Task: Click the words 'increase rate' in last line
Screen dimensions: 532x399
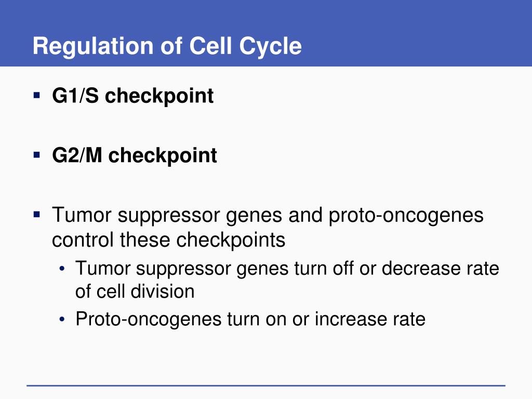Action: click(x=370, y=320)
